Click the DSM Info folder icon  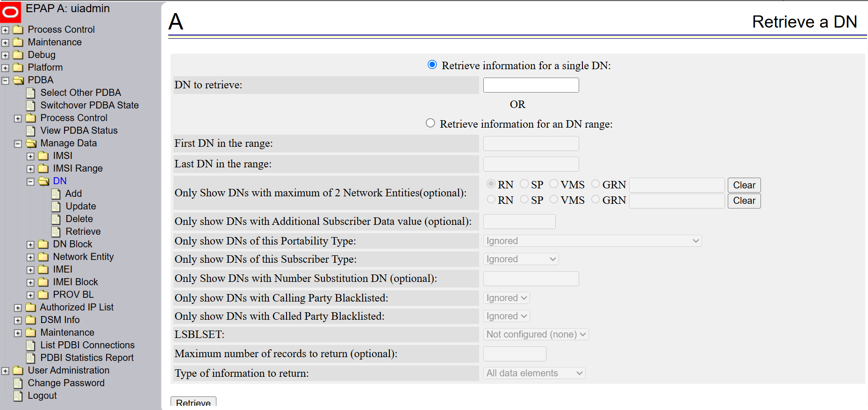(31, 320)
